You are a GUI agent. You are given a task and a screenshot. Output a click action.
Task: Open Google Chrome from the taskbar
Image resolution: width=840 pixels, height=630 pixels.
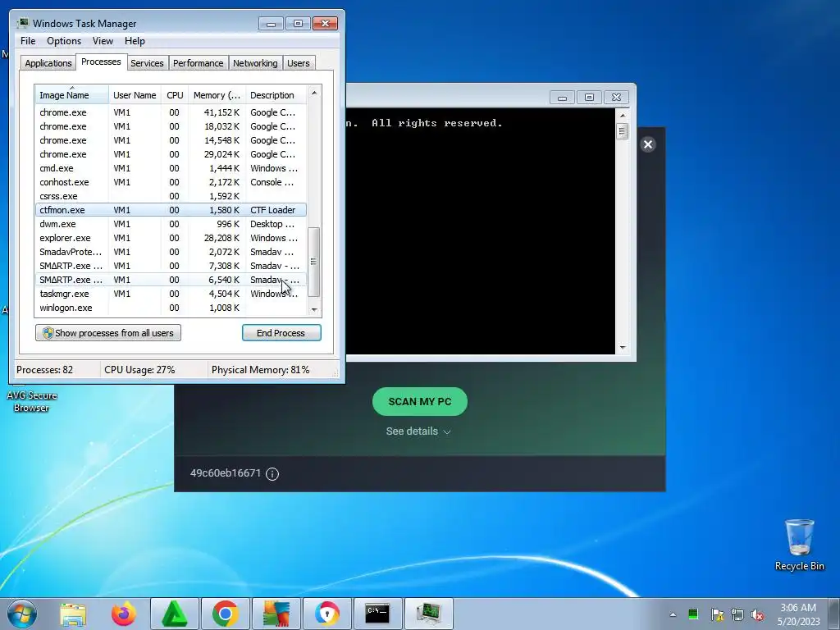(x=226, y=614)
